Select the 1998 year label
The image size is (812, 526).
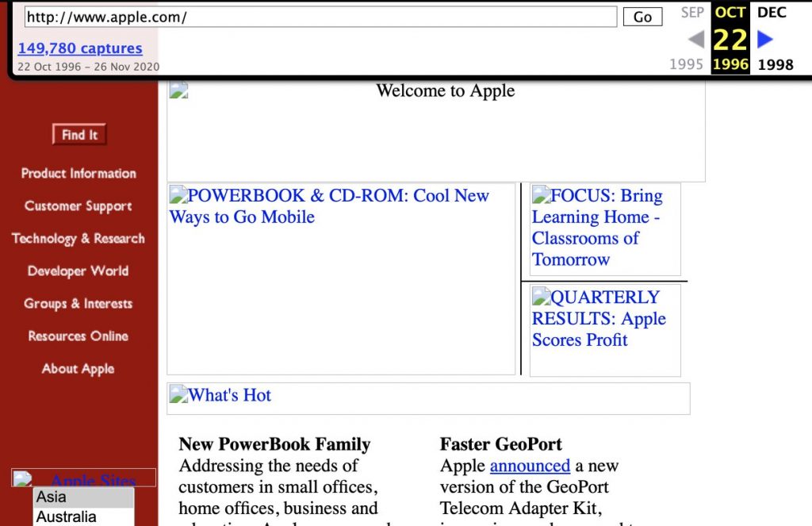tap(776, 65)
